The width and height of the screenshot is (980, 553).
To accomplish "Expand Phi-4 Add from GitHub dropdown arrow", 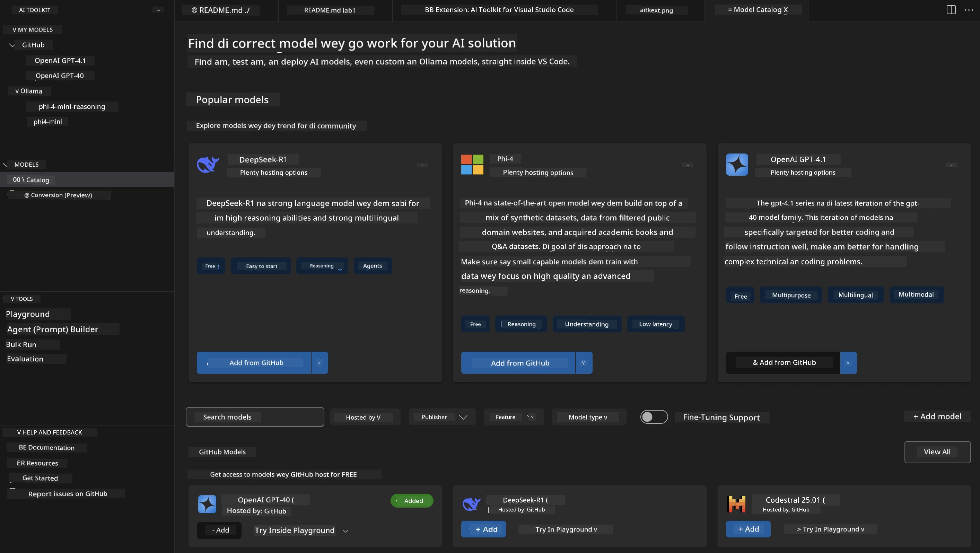I will [584, 363].
